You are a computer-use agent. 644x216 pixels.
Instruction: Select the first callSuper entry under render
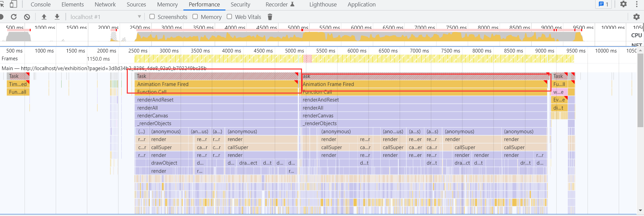(169, 147)
